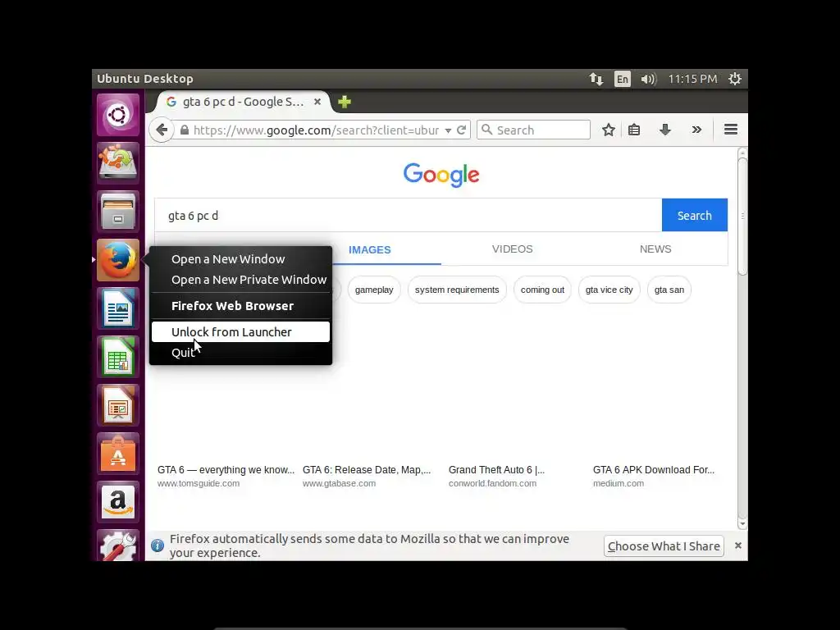
Task: Click the URL address field
Action: (316, 130)
